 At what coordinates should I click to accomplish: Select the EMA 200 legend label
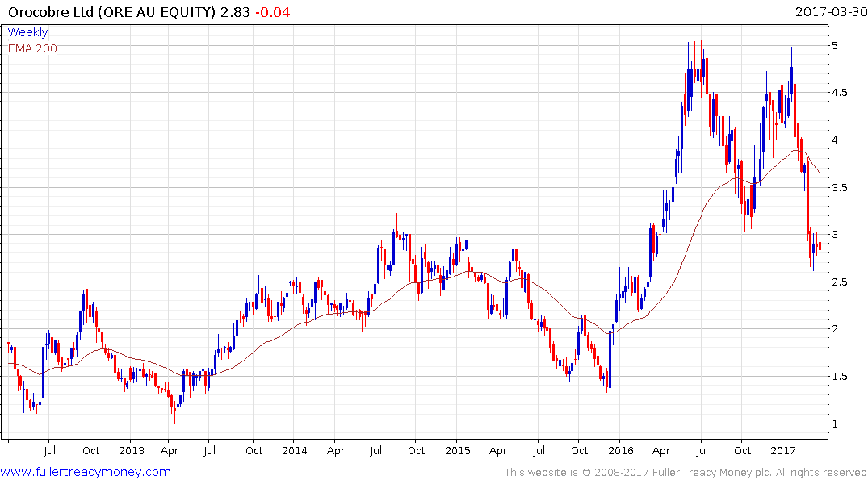tap(32, 48)
